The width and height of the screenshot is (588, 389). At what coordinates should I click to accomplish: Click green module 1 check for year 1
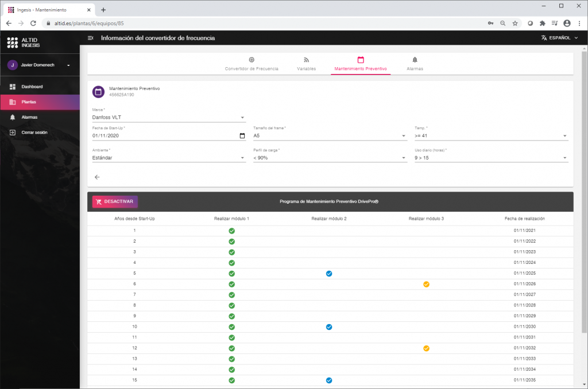231,231
